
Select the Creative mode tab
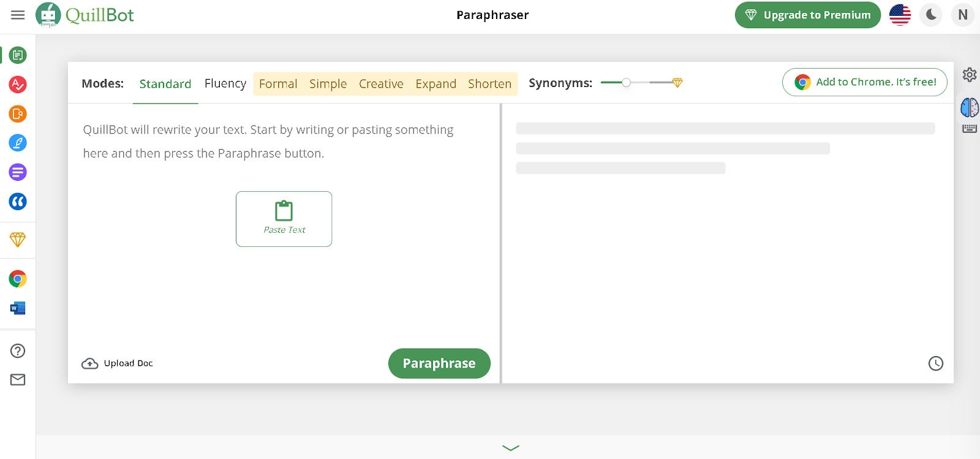[381, 84]
